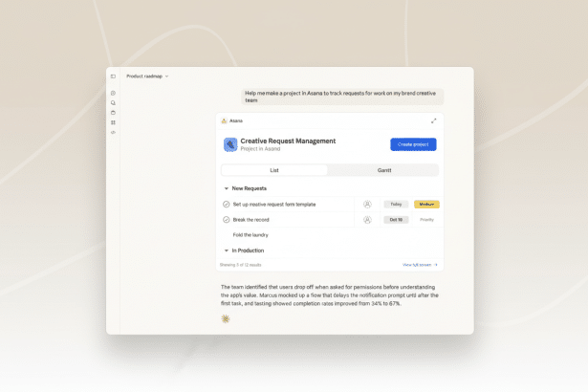The image size is (588, 392).
Task: Toggle the sidebar panel icon
Action: click(x=113, y=76)
